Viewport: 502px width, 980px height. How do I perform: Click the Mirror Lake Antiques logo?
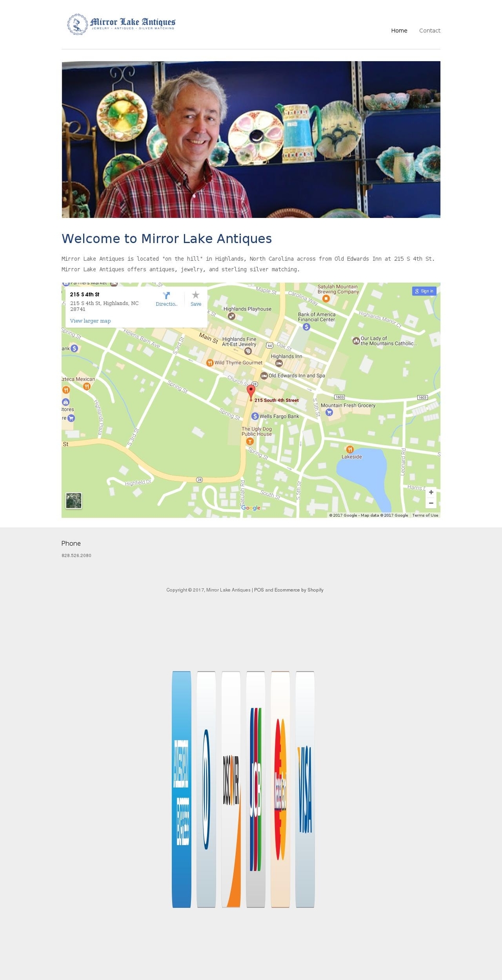121,24
